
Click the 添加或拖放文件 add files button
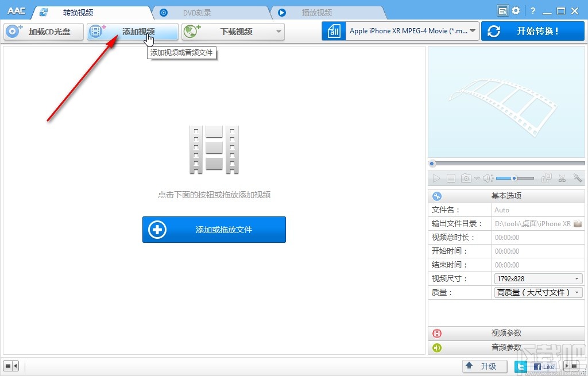tap(214, 229)
